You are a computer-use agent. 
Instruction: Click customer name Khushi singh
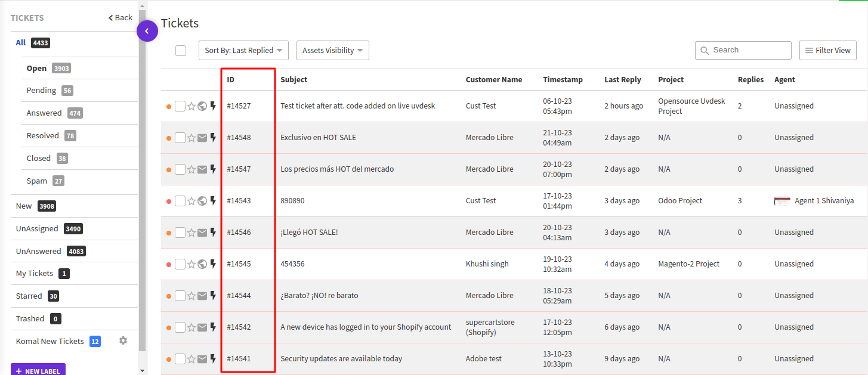[x=487, y=264]
